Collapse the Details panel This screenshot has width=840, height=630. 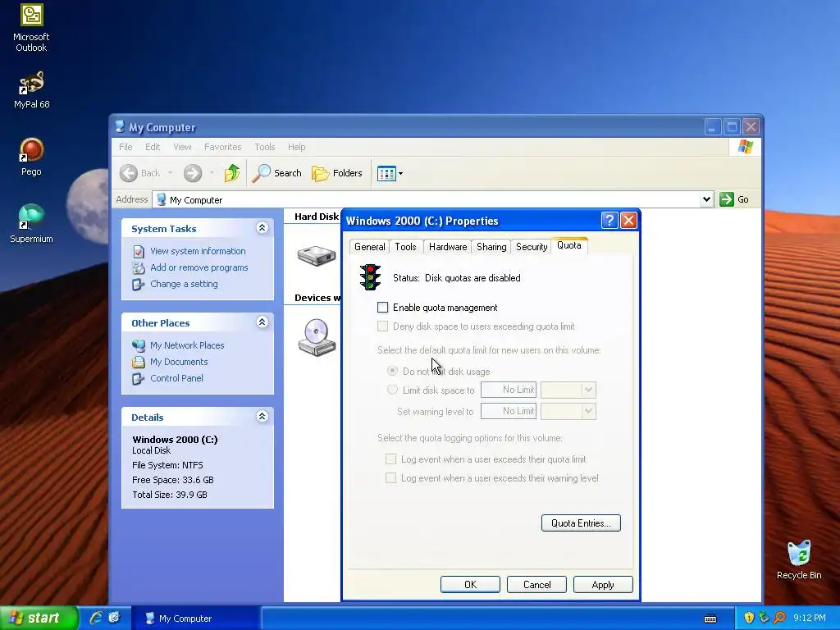262,417
